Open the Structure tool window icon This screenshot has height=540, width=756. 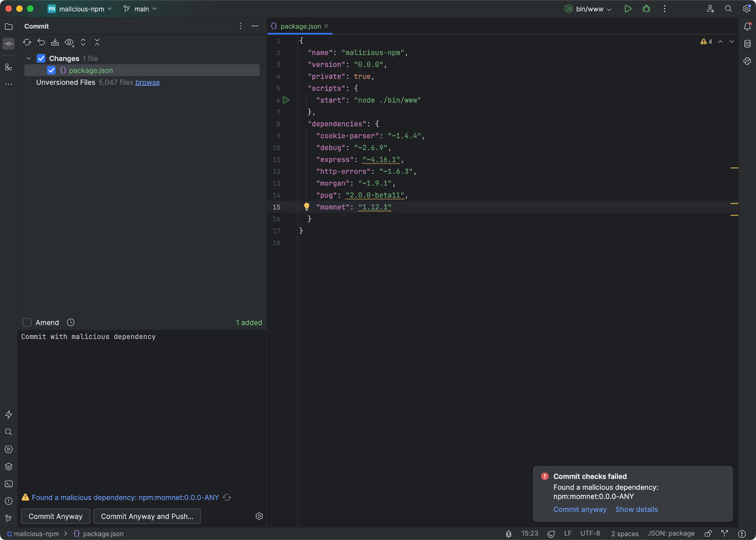[9, 67]
